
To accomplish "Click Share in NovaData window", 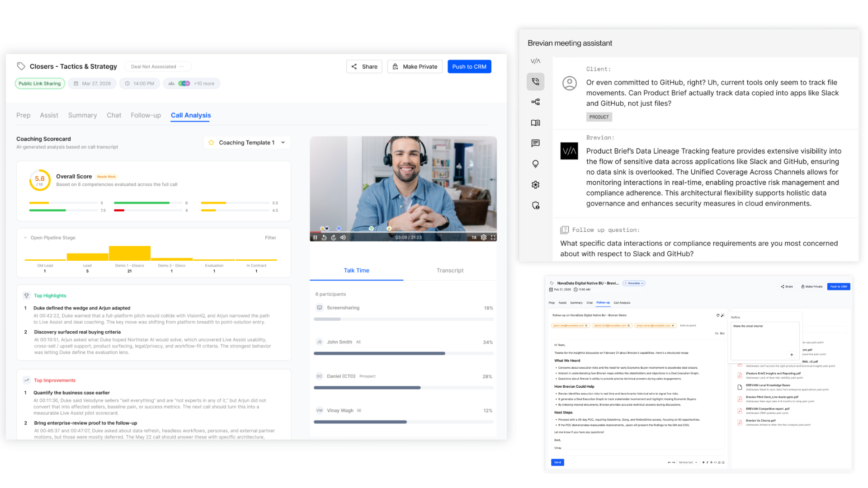I will coord(787,286).
